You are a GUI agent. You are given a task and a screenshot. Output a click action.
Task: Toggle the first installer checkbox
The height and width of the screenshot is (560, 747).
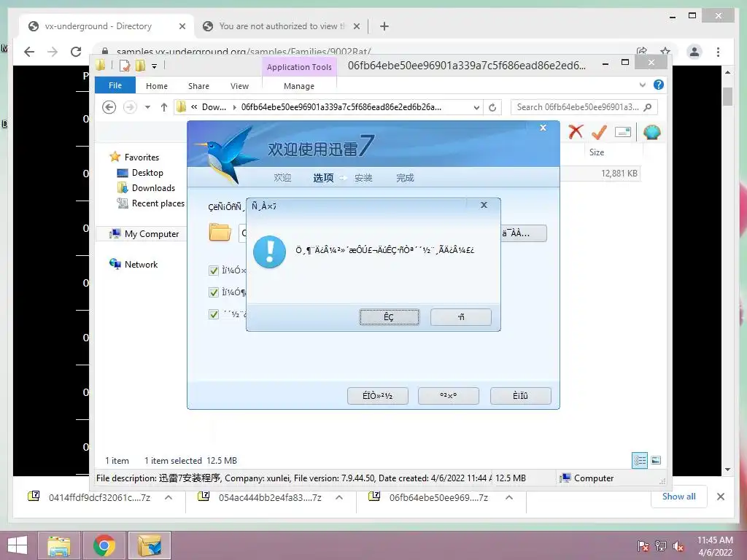pyautogui.click(x=214, y=271)
